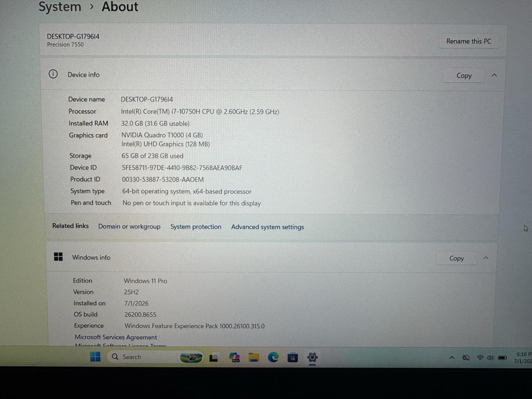Copy the Device info details
Image resolution: width=532 pixels, height=399 pixels.
pyautogui.click(x=464, y=76)
